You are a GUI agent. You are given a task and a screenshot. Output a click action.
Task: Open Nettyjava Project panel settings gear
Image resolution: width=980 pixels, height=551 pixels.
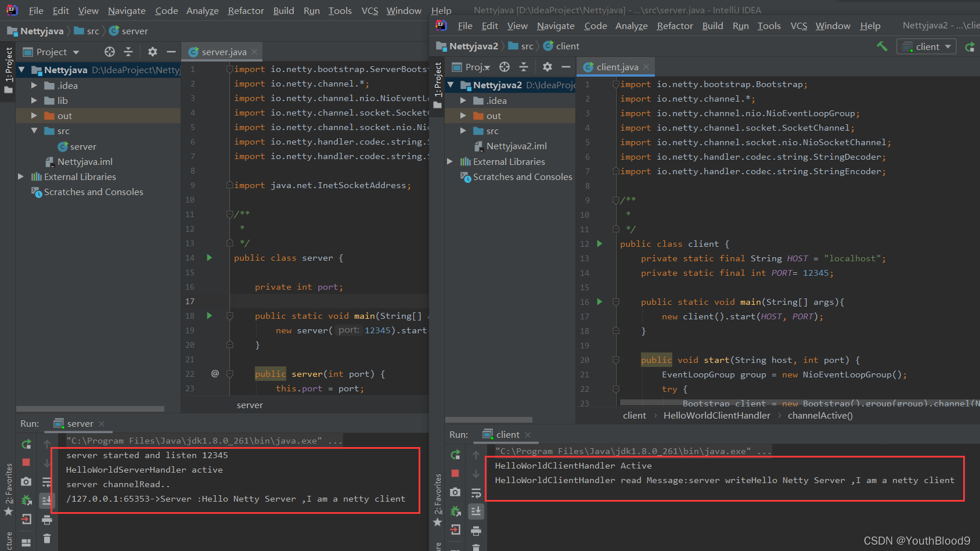[153, 52]
